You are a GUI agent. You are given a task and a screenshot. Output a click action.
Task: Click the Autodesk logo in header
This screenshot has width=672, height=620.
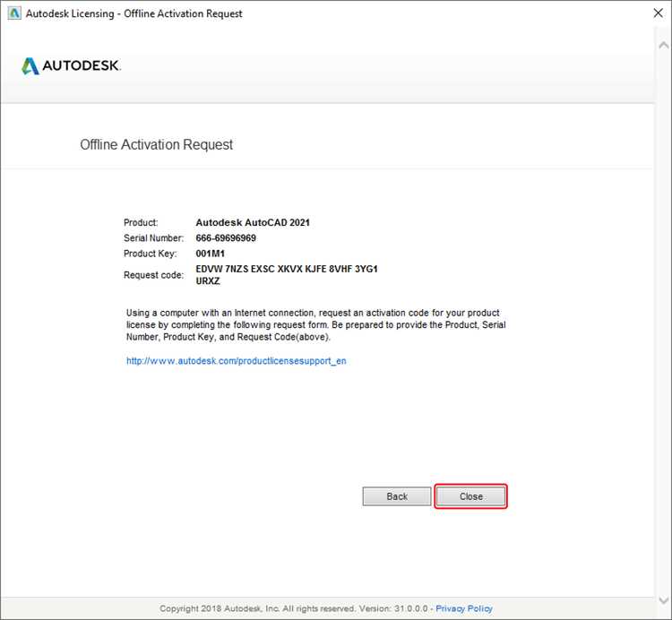(x=71, y=66)
